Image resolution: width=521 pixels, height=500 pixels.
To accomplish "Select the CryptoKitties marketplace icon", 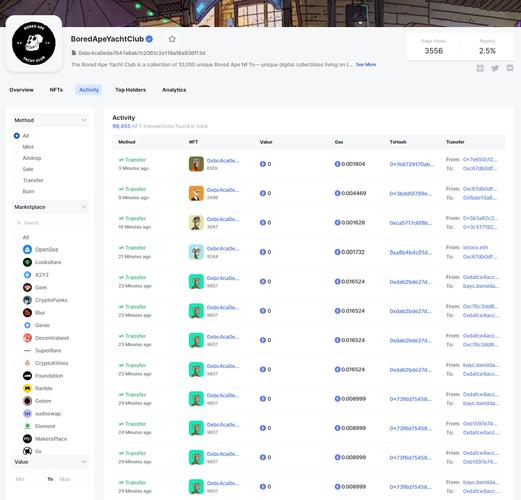I will tap(27, 363).
